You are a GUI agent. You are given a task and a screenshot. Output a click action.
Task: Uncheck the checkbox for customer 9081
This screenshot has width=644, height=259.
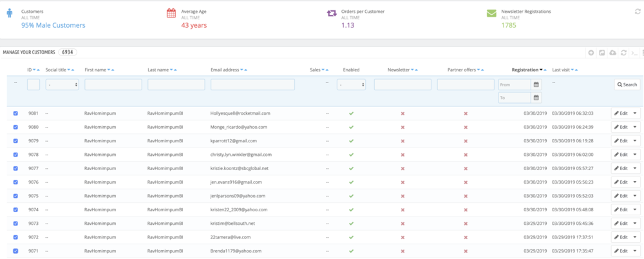[15, 113]
